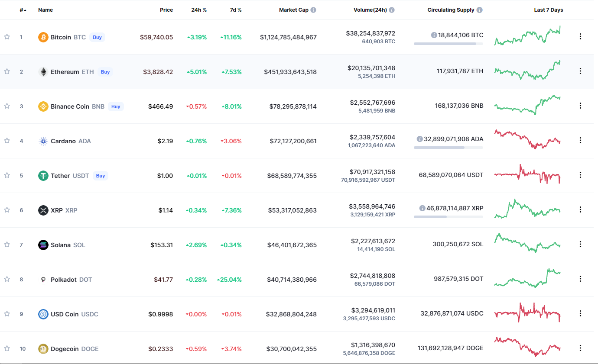Click Polkadot price $41.77
598x364 pixels.
coord(163,280)
